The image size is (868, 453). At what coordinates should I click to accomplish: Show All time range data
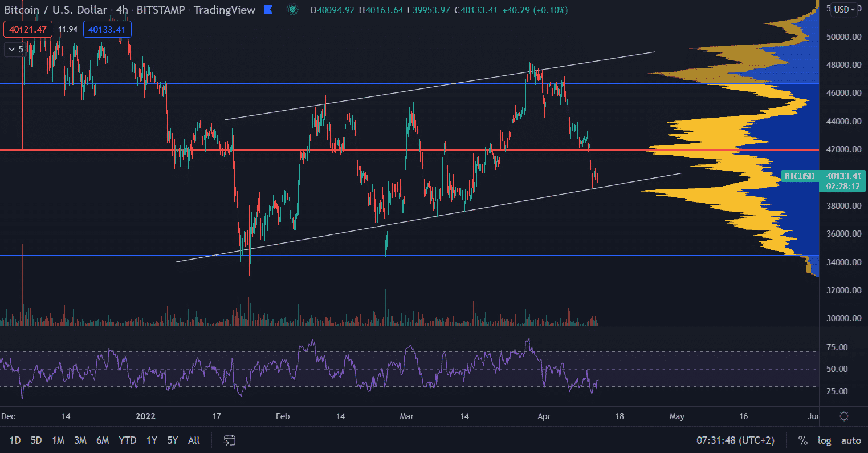click(x=194, y=440)
